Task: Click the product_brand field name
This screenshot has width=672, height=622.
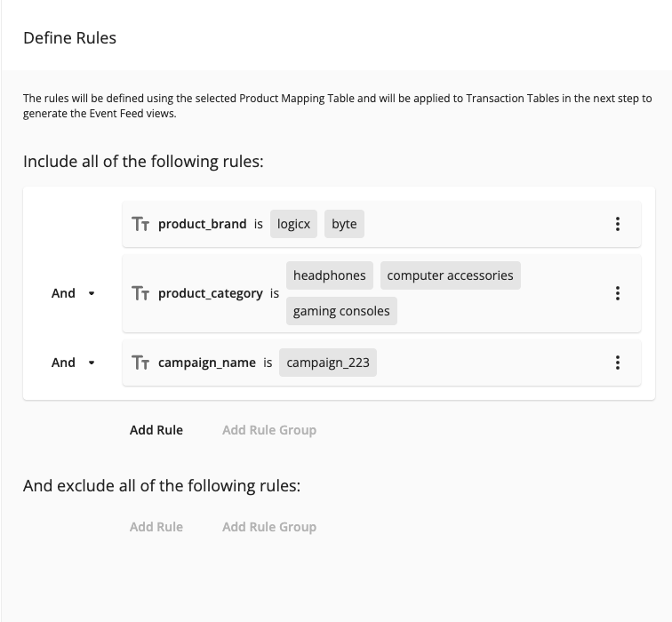Action: pos(202,224)
